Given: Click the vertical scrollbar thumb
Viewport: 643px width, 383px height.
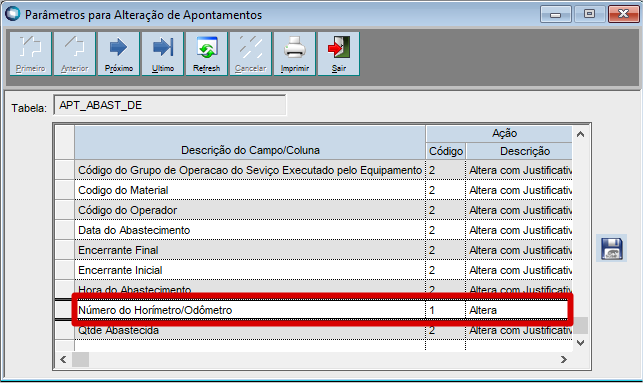Looking at the screenshot, I should coord(580,326).
